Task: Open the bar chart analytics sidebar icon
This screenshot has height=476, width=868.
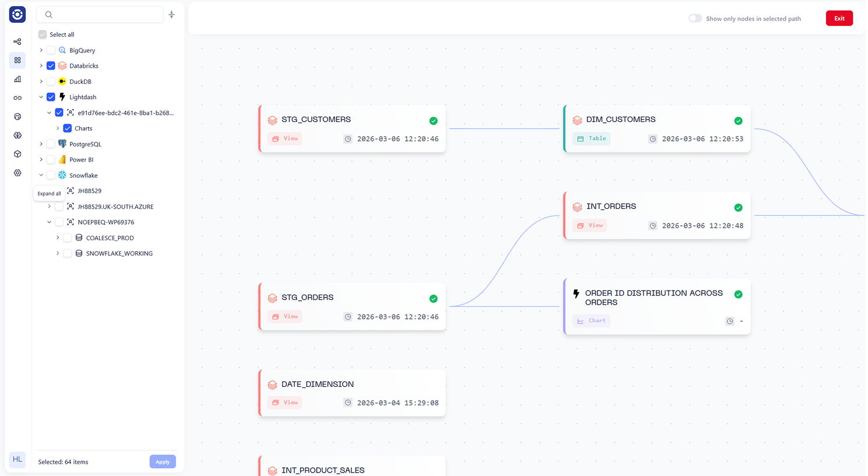Action: coord(17,79)
